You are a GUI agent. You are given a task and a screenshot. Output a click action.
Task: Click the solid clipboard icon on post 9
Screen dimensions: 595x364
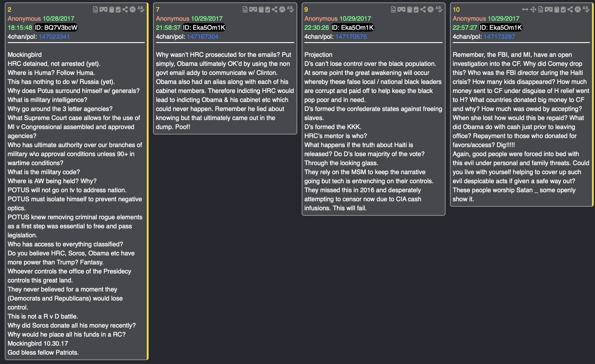[409, 10]
